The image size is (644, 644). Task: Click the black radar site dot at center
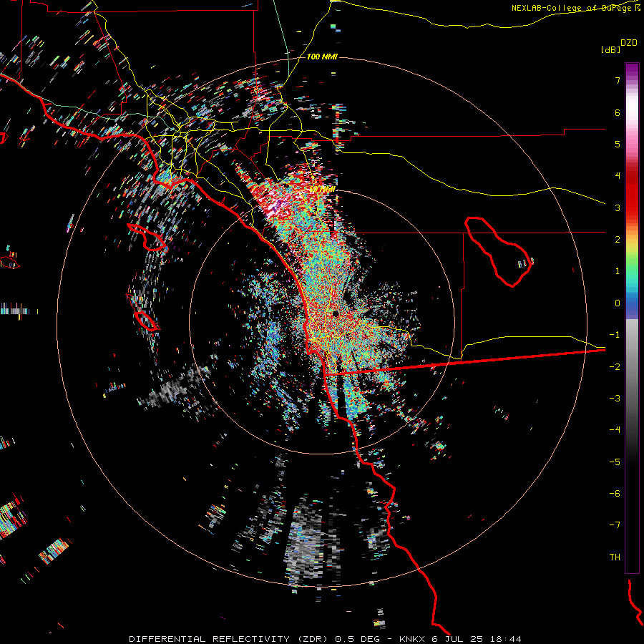click(x=335, y=314)
